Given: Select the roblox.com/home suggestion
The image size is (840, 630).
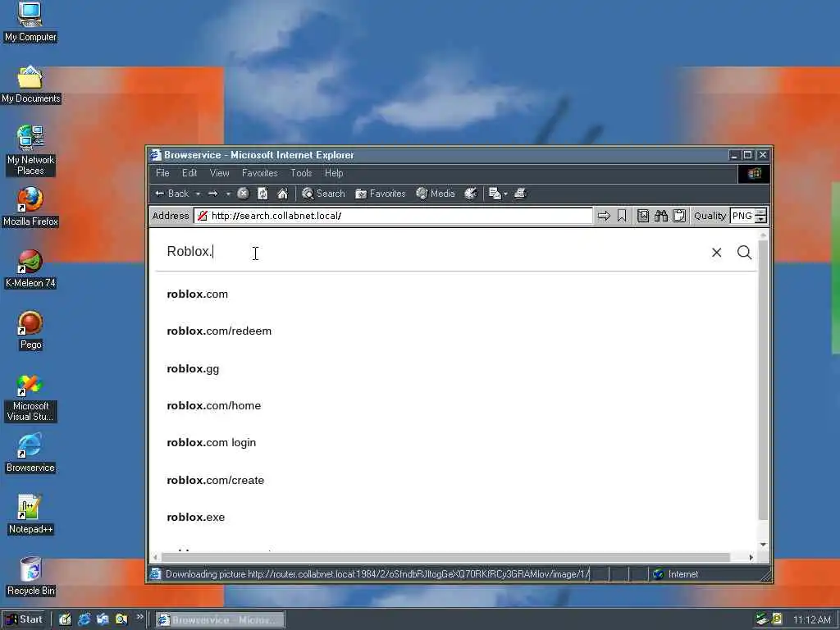Looking at the screenshot, I should pos(214,405).
